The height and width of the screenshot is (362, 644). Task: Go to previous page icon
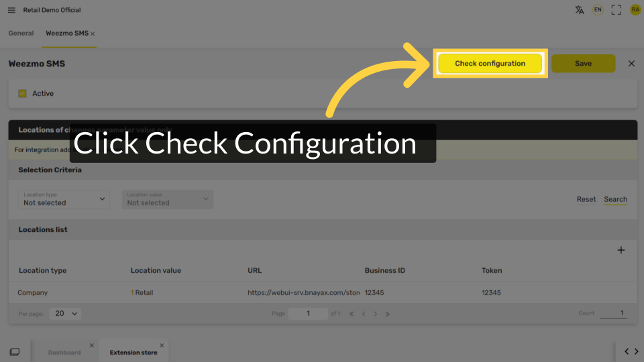pos(364,314)
